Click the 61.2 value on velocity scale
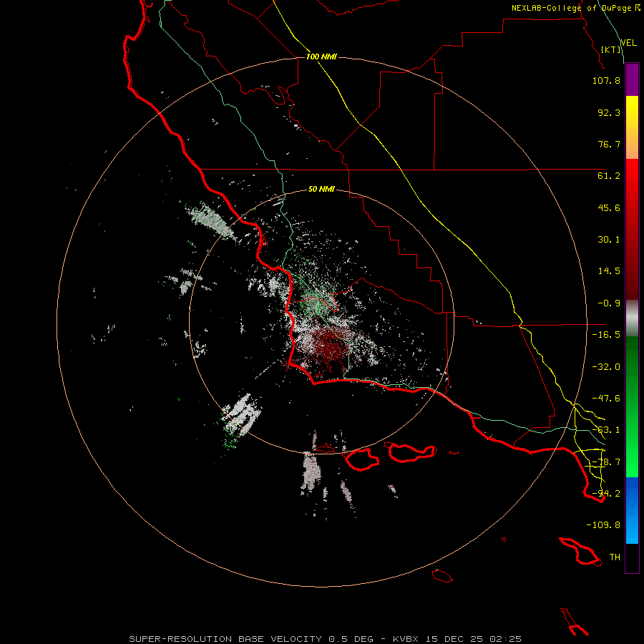Image resolution: width=644 pixels, height=644 pixels. point(609,176)
